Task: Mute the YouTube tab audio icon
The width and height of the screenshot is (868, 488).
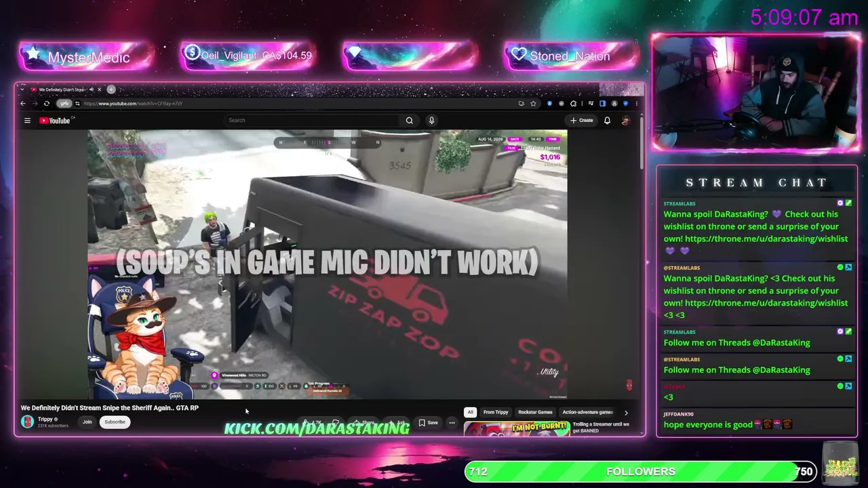Action: 92,89
